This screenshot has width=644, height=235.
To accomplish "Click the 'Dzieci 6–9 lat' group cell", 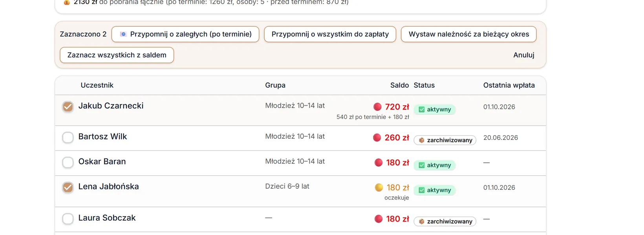I will click(x=287, y=186).
